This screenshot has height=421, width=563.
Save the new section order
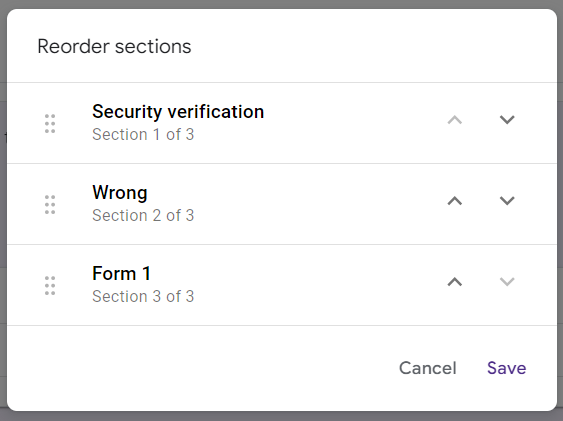tap(507, 368)
